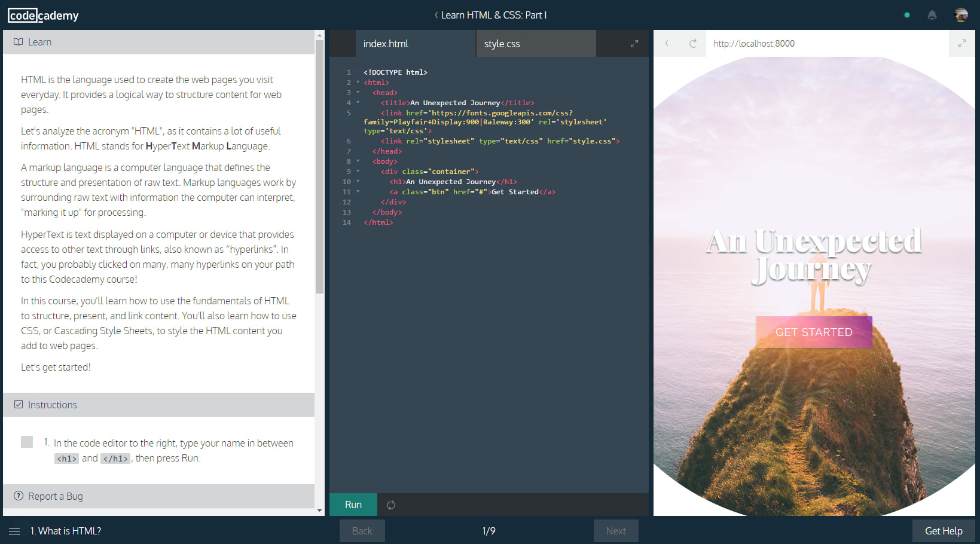
Task: Open the Instructions section header
Action: click(x=158, y=405)
